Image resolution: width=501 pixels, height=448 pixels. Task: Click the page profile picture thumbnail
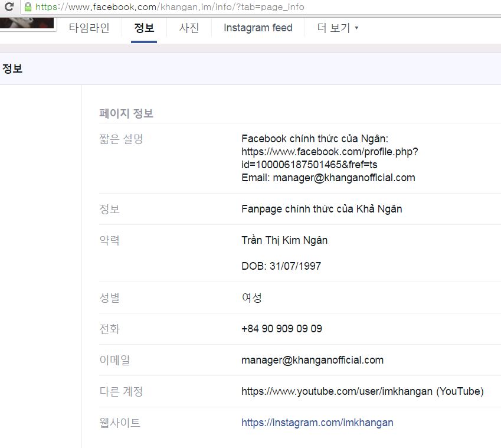(x=27, y=24)
